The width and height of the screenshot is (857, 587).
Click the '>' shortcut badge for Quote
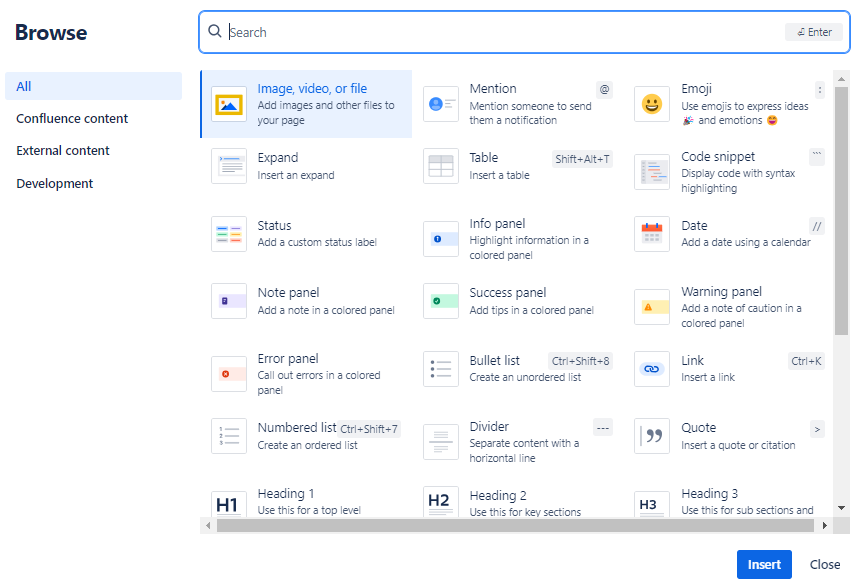click(817, 430)
